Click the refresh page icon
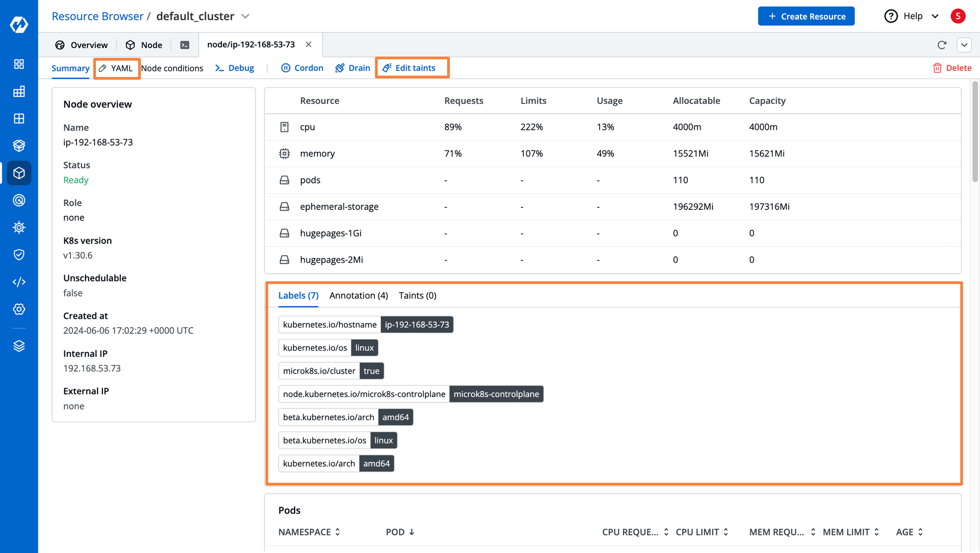Viewport: 980px width, 553px height. point(942,44)
